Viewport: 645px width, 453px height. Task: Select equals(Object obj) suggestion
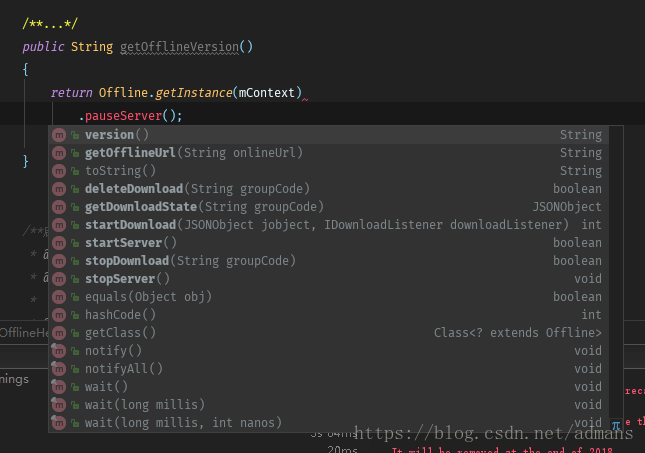pyautogui.click(x=328, y=297)
